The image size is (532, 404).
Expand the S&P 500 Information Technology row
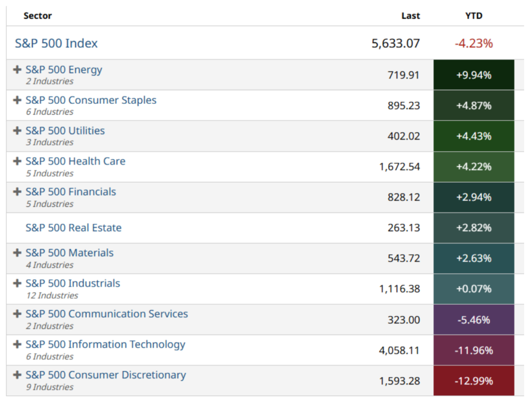[17, 345]
